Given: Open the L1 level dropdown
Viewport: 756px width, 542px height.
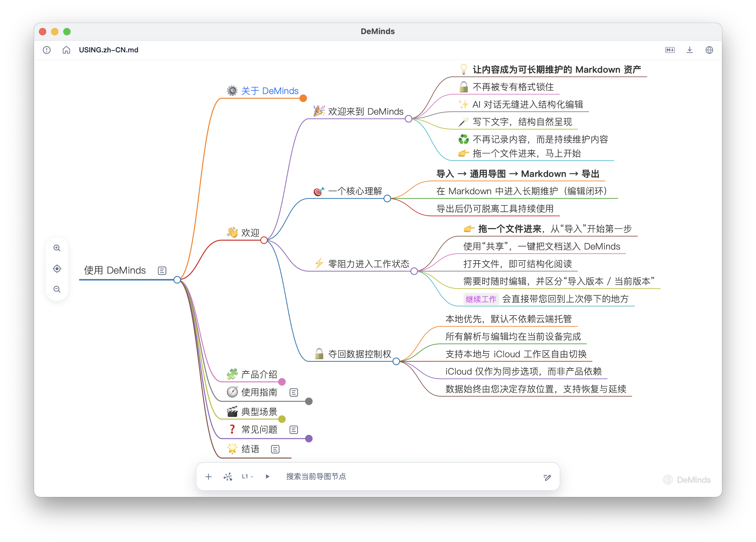Looking at the screenshot, I should click(x=247, y=477).
